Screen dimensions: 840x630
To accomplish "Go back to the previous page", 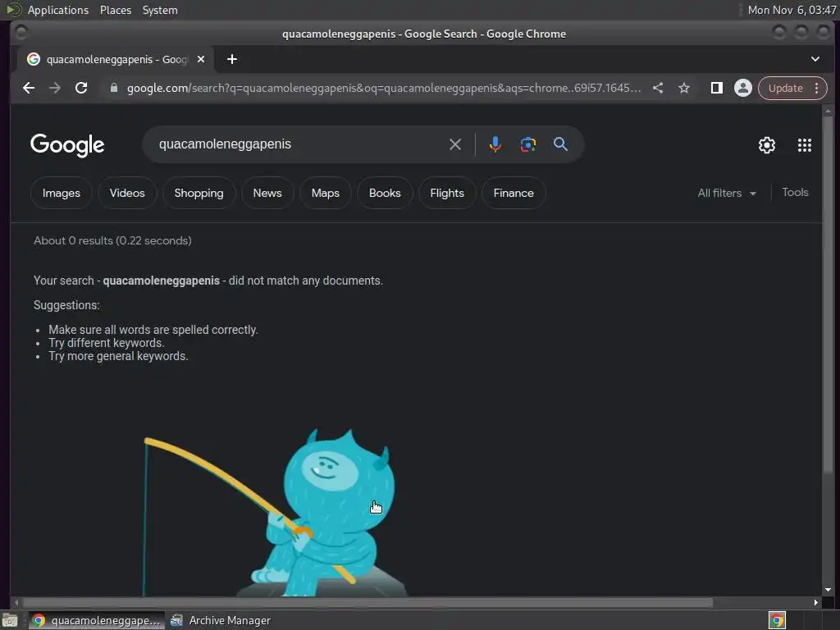I will (29, 88).
